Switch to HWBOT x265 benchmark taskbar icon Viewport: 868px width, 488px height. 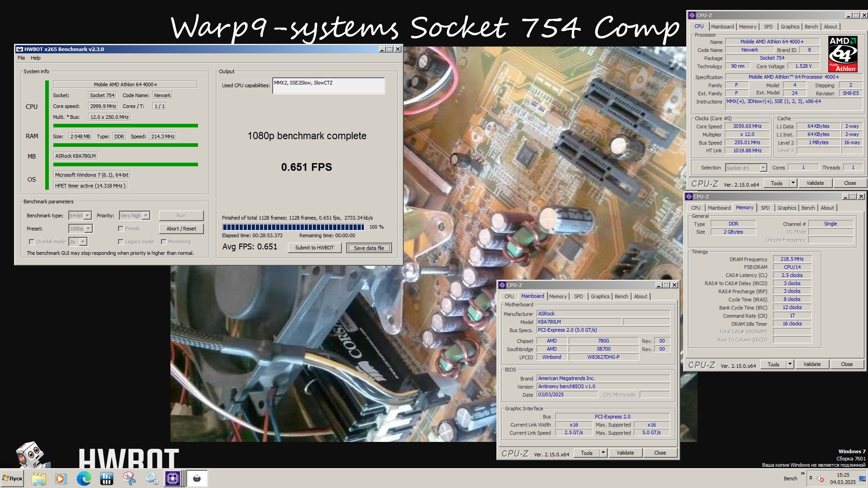coord(197,479)
